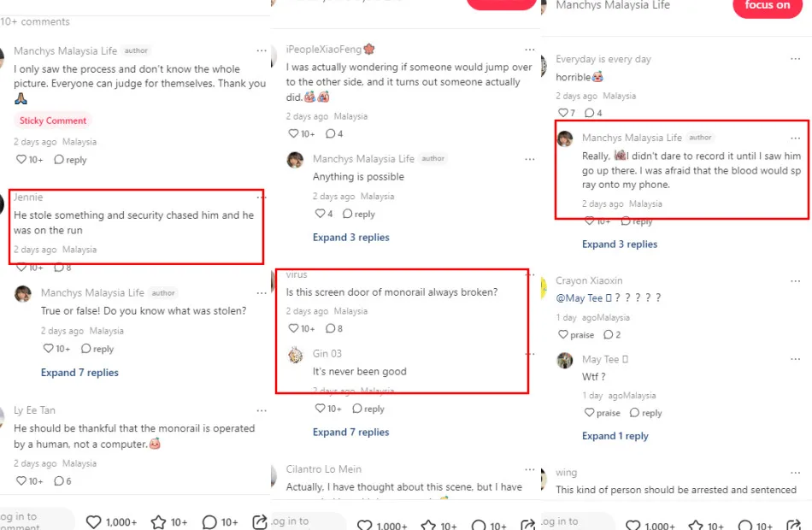Click the share icon in left bottom bar
This screenshot has width=812, height=530.
pos(260,521)
